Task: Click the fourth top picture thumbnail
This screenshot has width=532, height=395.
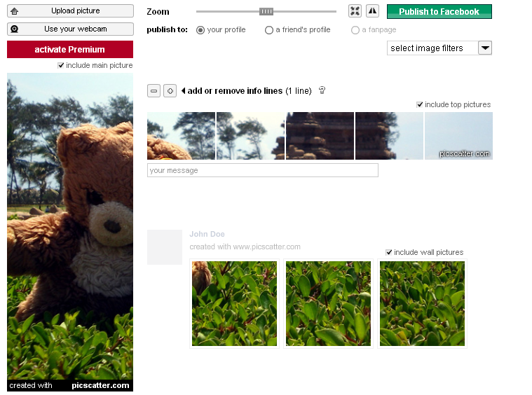Action: (x=389, y=136)
